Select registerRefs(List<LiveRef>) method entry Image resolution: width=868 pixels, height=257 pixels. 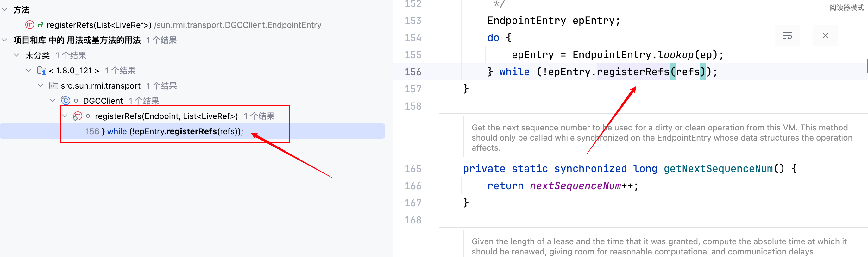[x=99, y=25]
